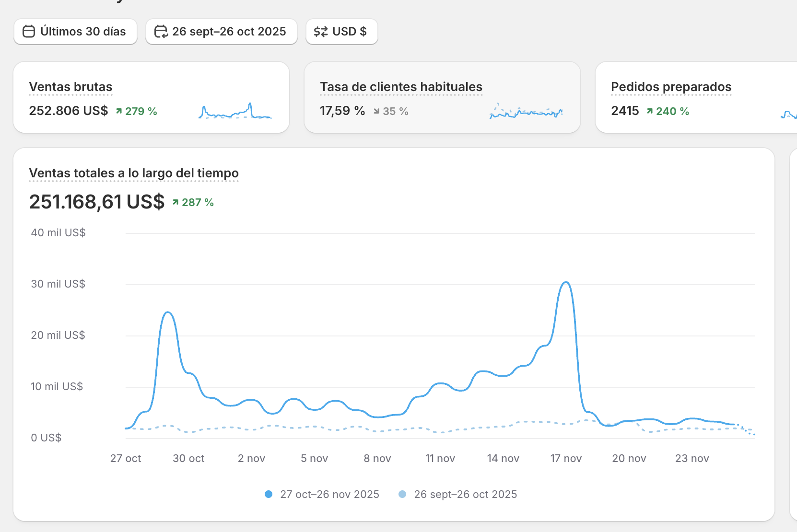
Task: Click the 287 % total sales growth indicator
Action: pos(193,202)
